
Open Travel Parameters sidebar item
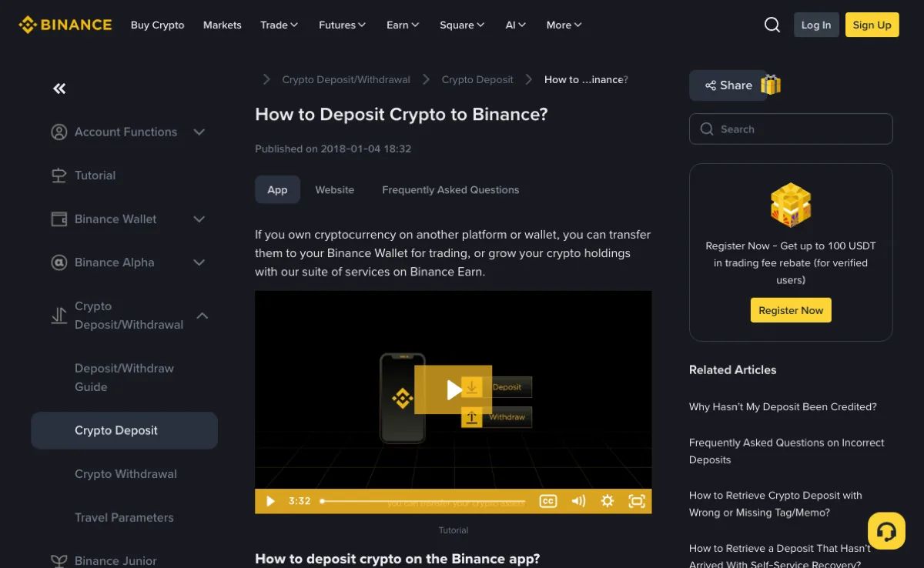click(124, 517)
